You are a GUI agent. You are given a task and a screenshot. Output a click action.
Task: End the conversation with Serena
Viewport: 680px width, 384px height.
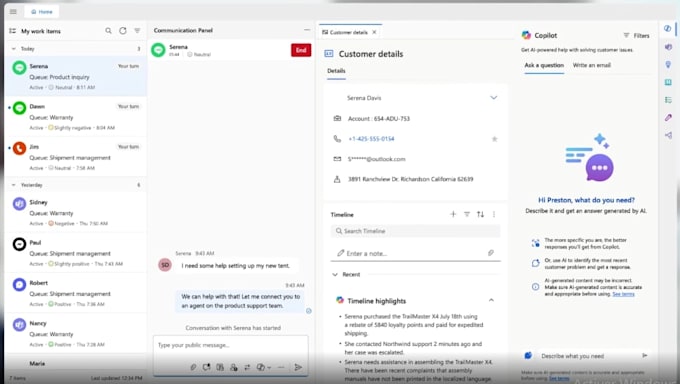[x=301, y=50]
